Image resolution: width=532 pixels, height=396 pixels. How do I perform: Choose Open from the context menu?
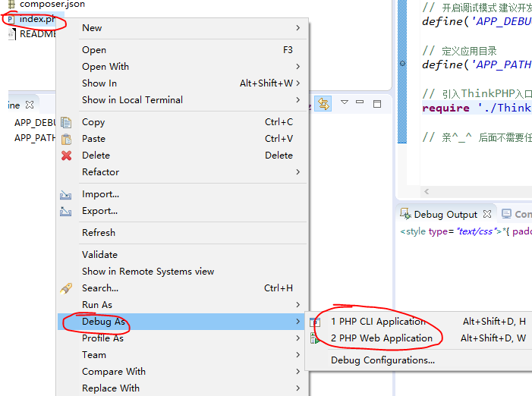tap(183, 50)
